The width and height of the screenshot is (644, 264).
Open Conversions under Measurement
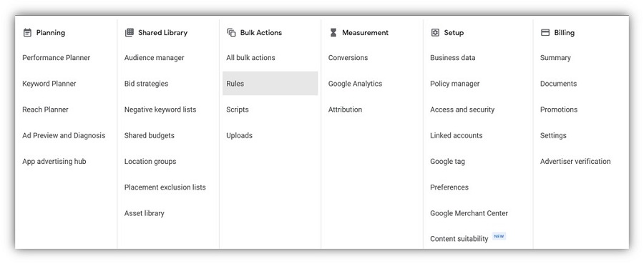click(348, 58)
